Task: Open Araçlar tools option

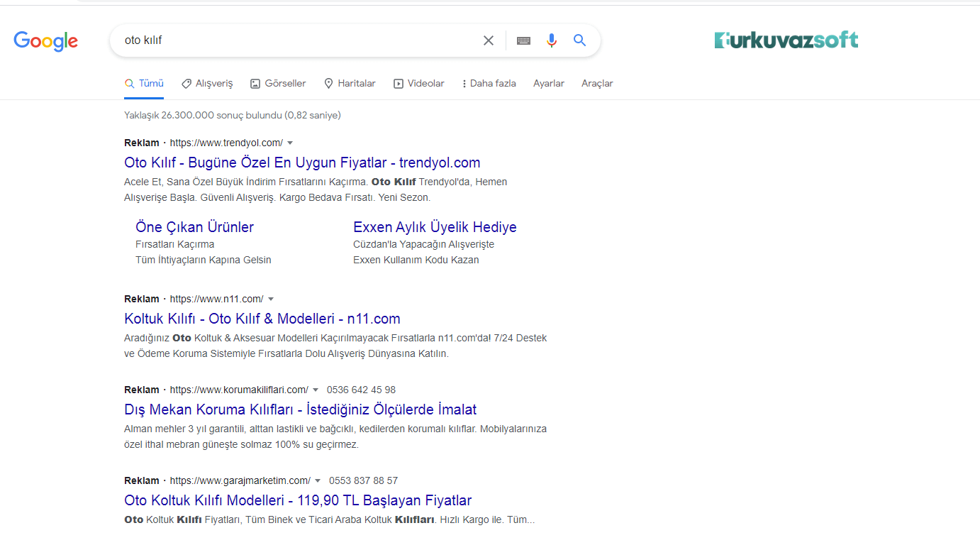Action: tap(597, 83)
